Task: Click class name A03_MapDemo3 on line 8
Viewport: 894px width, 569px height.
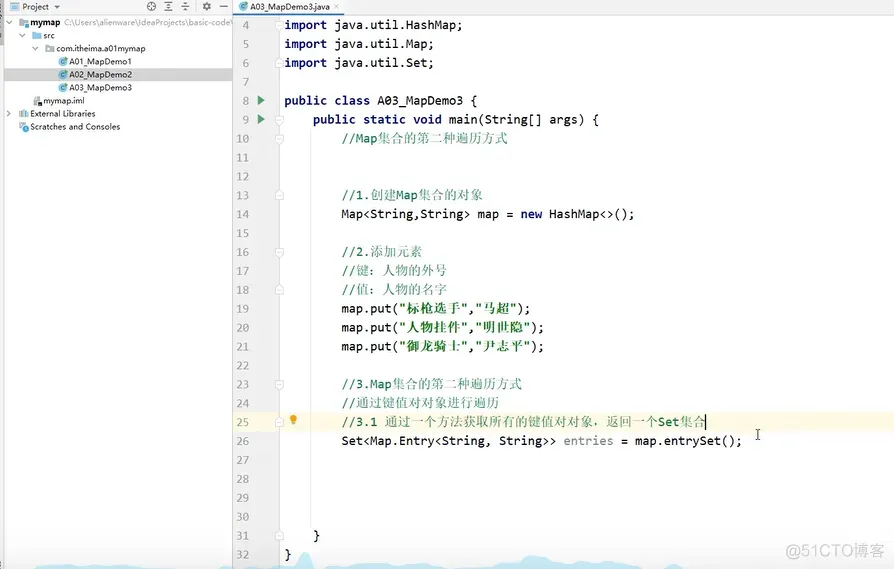Action: pos(420,101)
